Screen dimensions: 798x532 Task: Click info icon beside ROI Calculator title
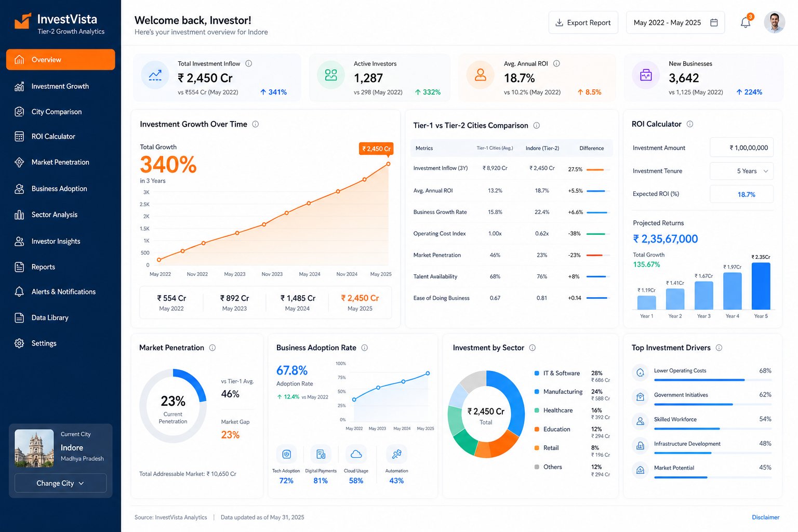point(690,124)
